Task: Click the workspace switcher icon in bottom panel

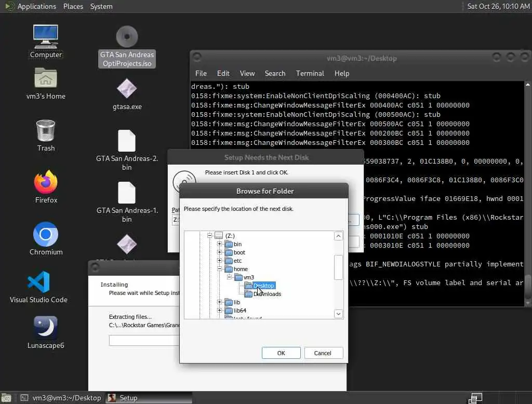Action: [475, 398]
